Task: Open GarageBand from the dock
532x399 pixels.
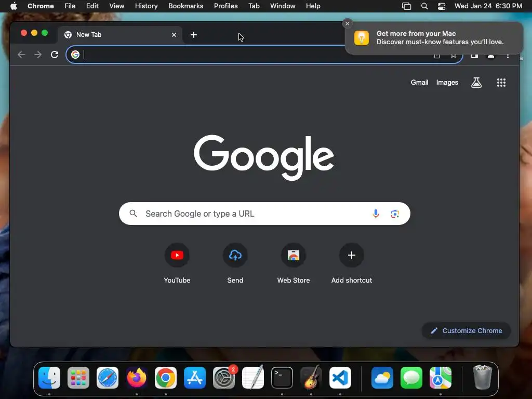Action: click(311, 378)
